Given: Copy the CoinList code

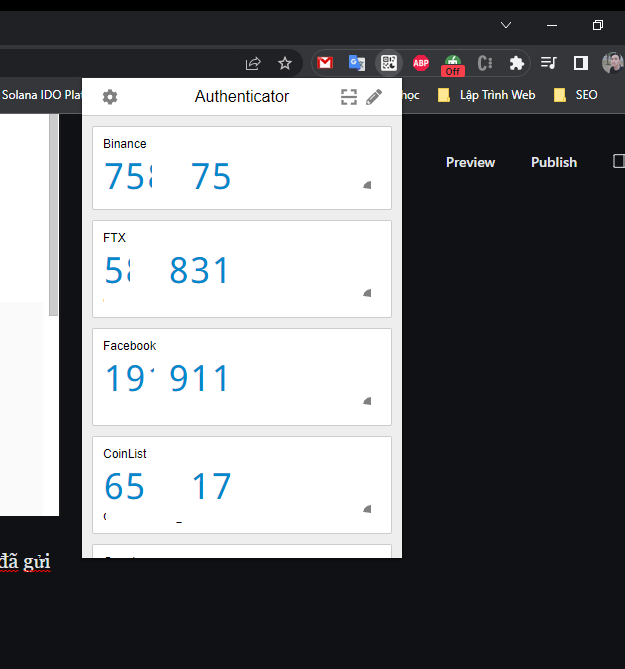Looking at the screenshot, I should tap(168, 486).
